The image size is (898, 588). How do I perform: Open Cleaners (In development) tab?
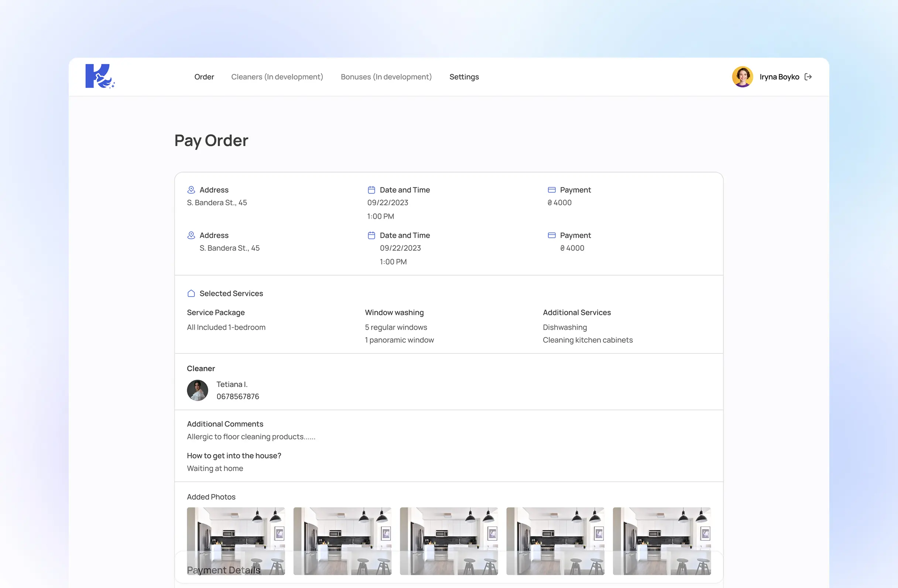pyautogui.click(x=277, y=77)
